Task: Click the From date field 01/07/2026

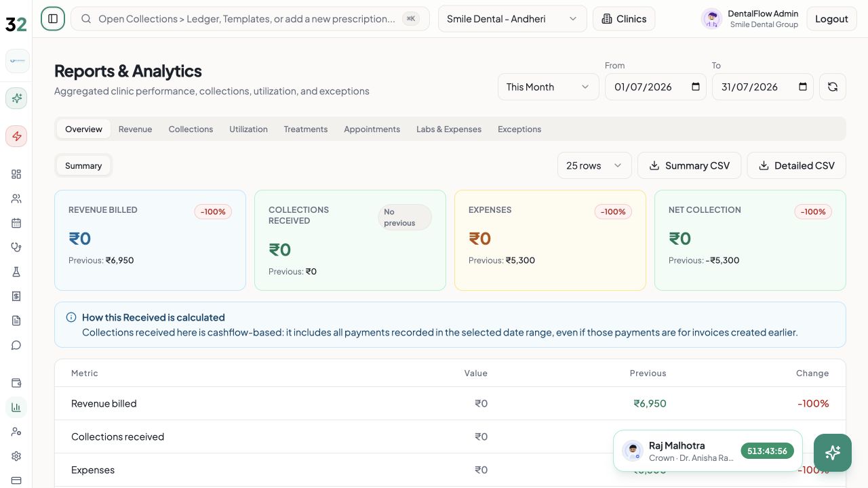Action: pyautogui.click(x=656, y=87)
